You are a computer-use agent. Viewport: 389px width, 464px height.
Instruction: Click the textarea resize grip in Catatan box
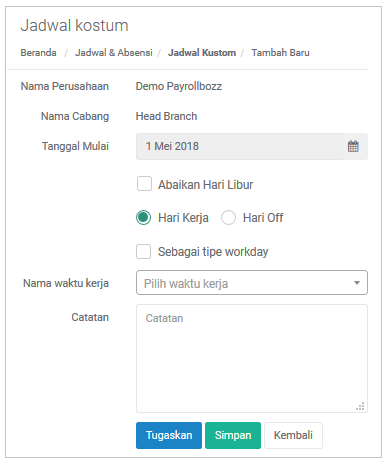click(360, 406)
